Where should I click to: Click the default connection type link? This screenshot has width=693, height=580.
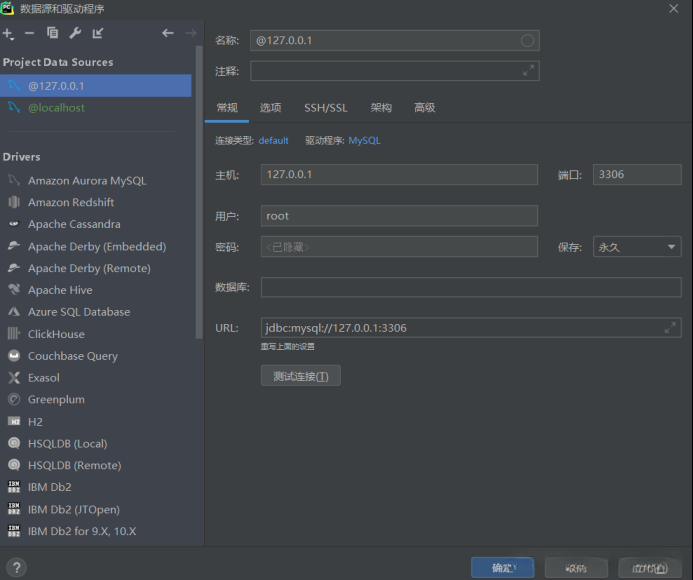click(273, 141)
